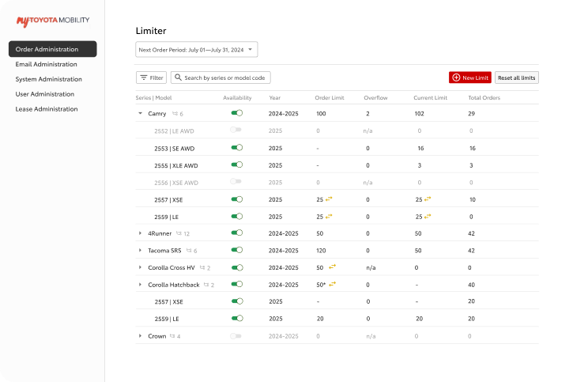Click the Total Orders column header
588x382 pixels.
coord(484,97)
